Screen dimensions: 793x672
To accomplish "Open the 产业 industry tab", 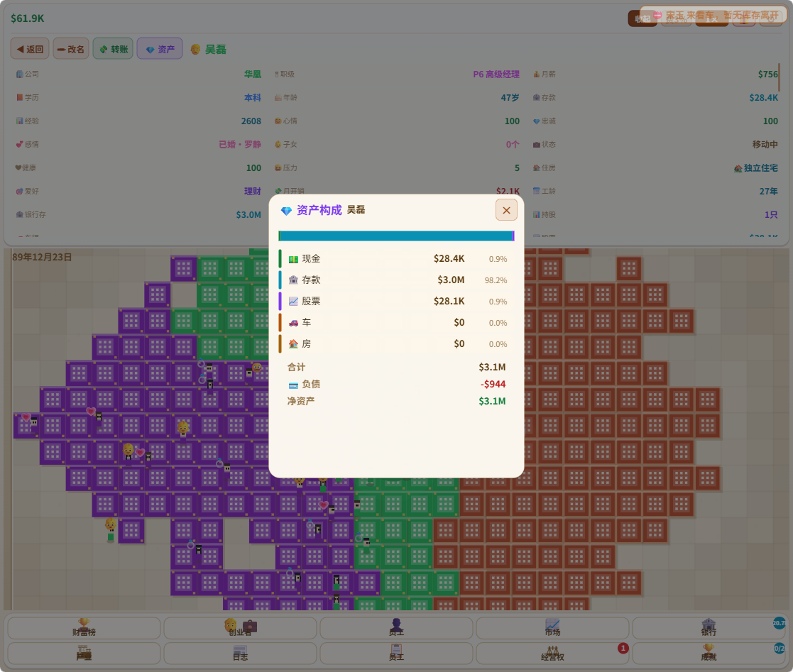I will [x=84, y=653].
